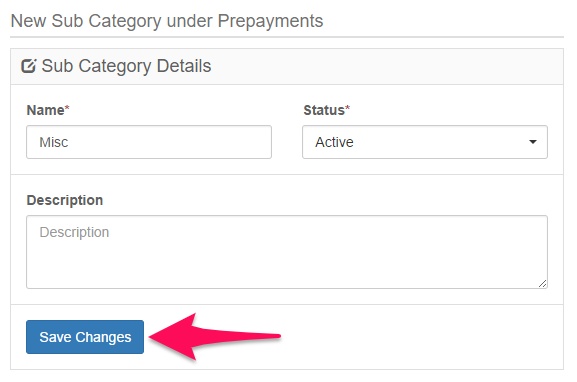Image resolution: width=577 pixels, height=382 pixels.
Task: Click the Description placeholder text in textarea
Action: (x=74, y=232)
